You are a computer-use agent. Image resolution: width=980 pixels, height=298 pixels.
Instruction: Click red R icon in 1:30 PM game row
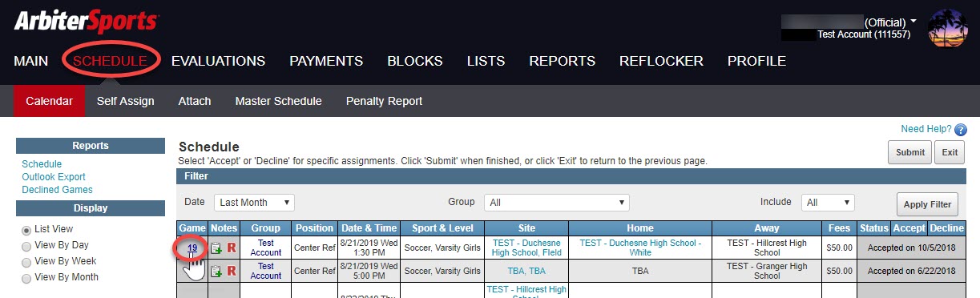232,248
